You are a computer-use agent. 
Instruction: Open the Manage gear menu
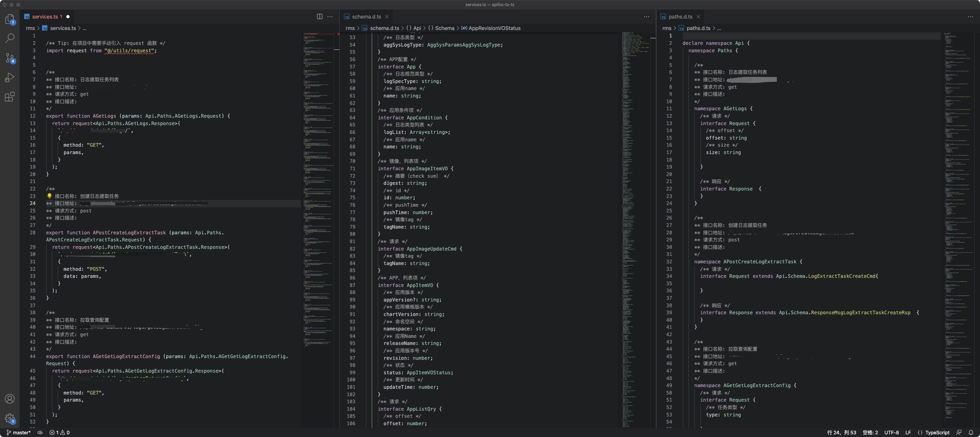[10, 418]
